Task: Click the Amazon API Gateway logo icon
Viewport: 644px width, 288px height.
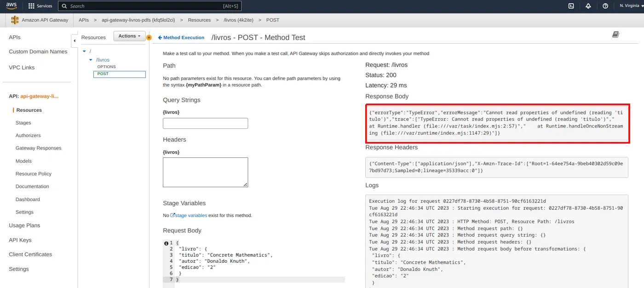Action: tap(15, 20)
